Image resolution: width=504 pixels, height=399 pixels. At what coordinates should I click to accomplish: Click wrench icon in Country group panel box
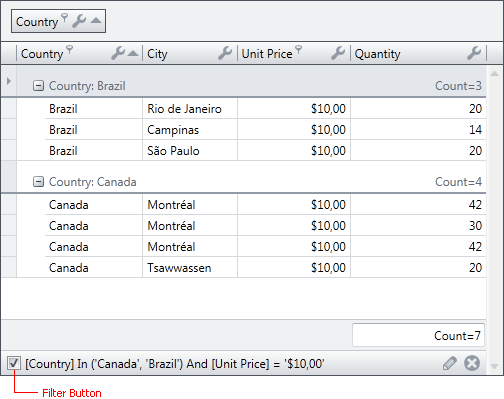pyautogui.click(x=79, y=21)
